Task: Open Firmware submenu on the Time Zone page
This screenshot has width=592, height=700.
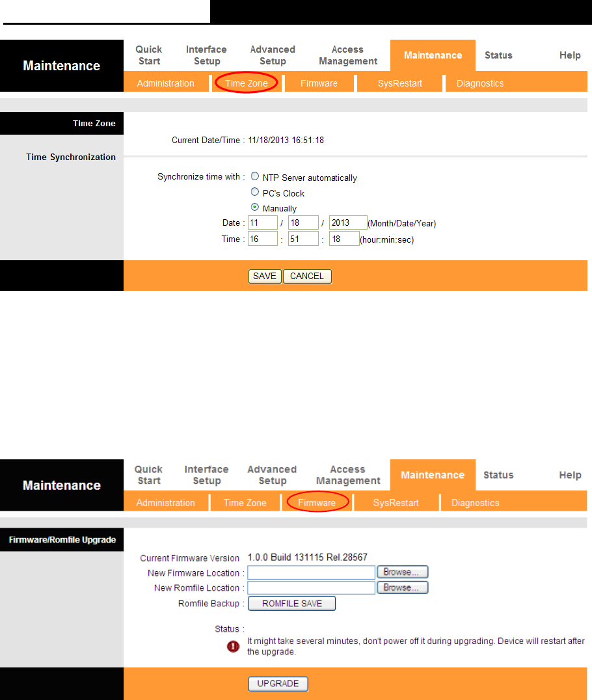Action: [x=319, y=83]
